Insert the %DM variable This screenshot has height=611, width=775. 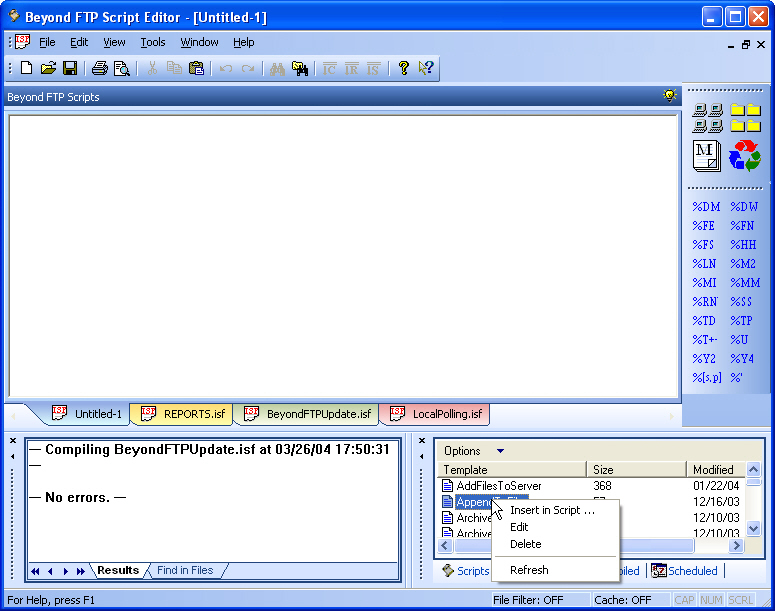[706, 207]
